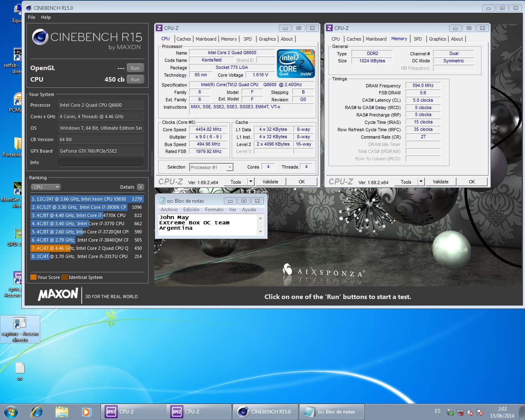Launch Internet Explorer from taskbar

coord(37,411)
